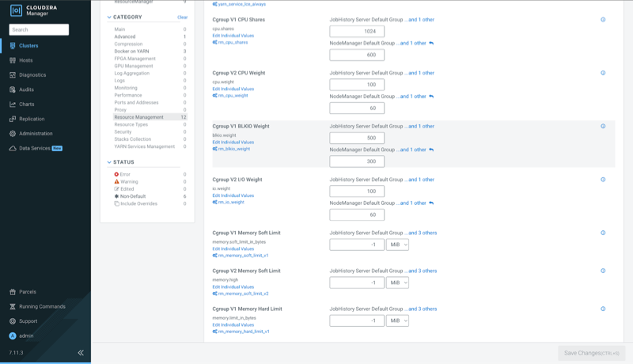Screen dimensions: 633x364
Task: Open Parcels in the sidebar
Action: pyautogui.click(x=28, y=292)
